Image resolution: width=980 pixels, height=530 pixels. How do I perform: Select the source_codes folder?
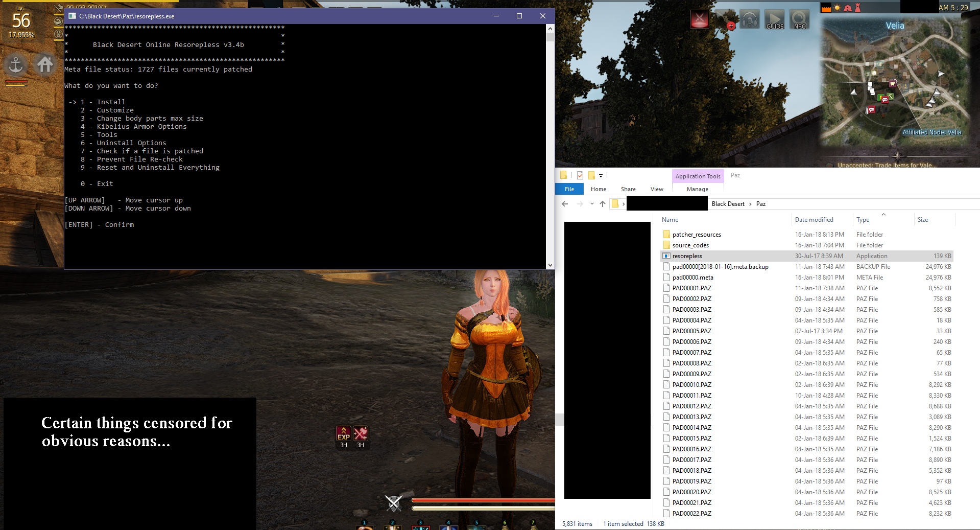tap(690, 245)
